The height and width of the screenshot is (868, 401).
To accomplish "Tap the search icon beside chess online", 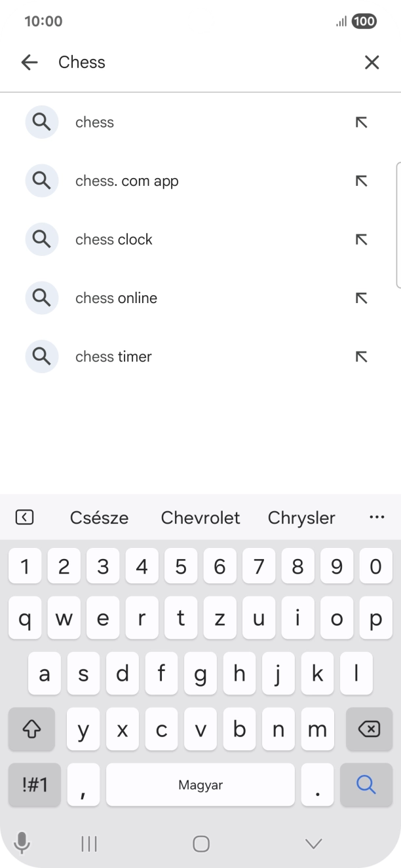I will tap(41, 298).
